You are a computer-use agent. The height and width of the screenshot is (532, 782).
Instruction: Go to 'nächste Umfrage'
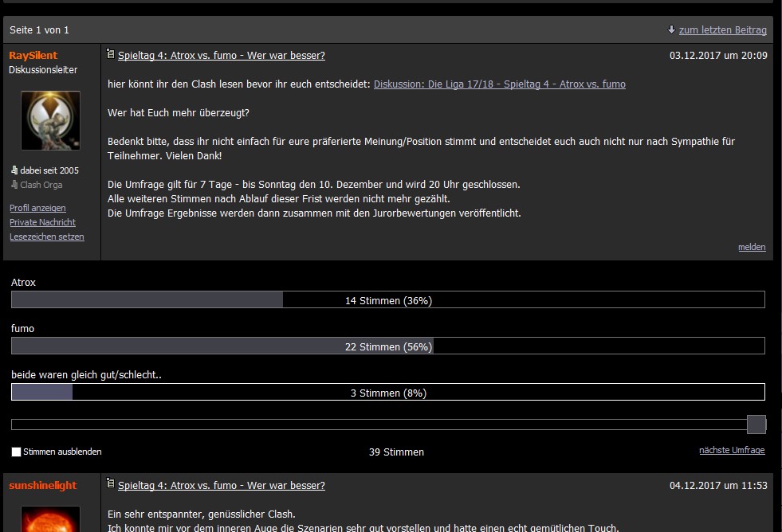tap(732, 450)
